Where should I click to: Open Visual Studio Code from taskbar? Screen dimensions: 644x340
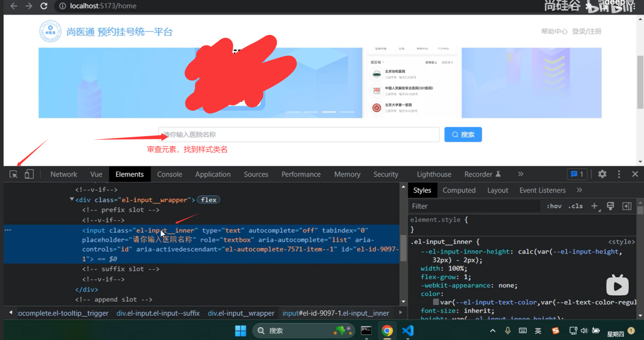[408, 331]
